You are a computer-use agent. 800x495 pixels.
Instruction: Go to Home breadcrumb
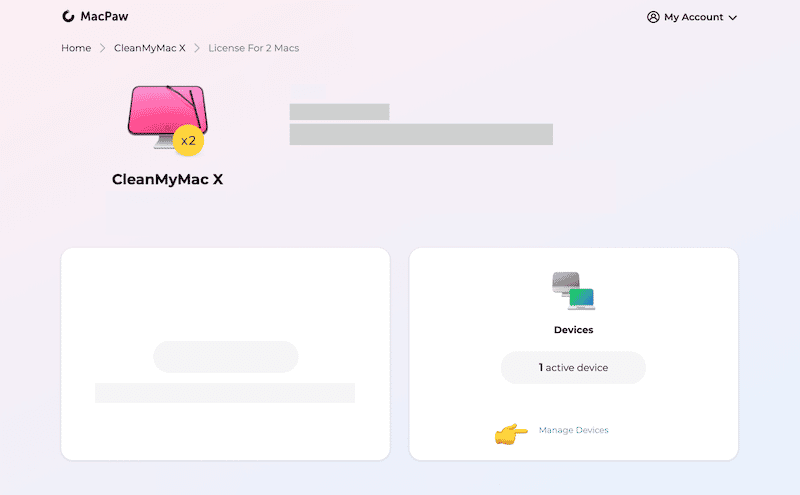click(x=76, y=48)
